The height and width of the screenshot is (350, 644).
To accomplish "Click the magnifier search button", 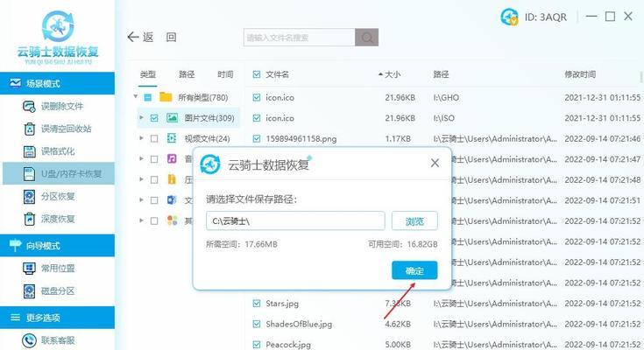I will 367,38.
